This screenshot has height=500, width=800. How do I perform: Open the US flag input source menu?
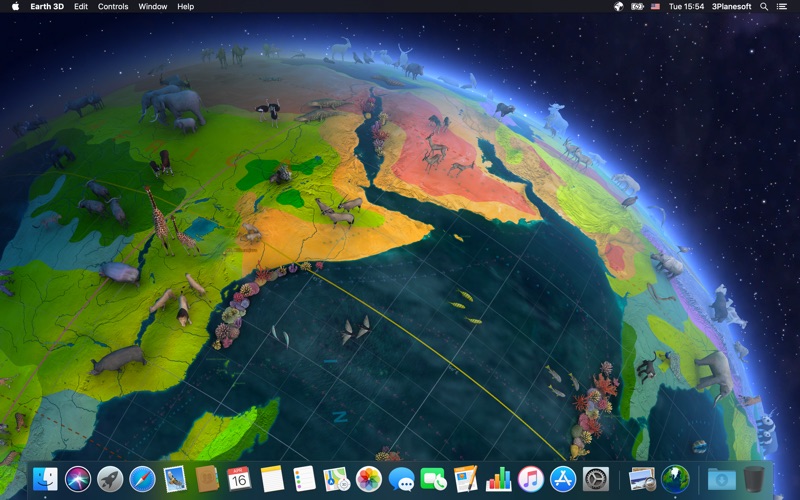tap(655, 6)
